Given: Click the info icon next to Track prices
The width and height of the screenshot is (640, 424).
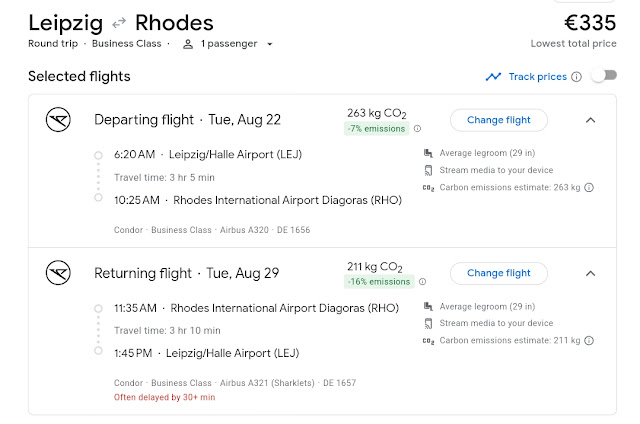Looking at the screenshot, I should pos(577,77).
